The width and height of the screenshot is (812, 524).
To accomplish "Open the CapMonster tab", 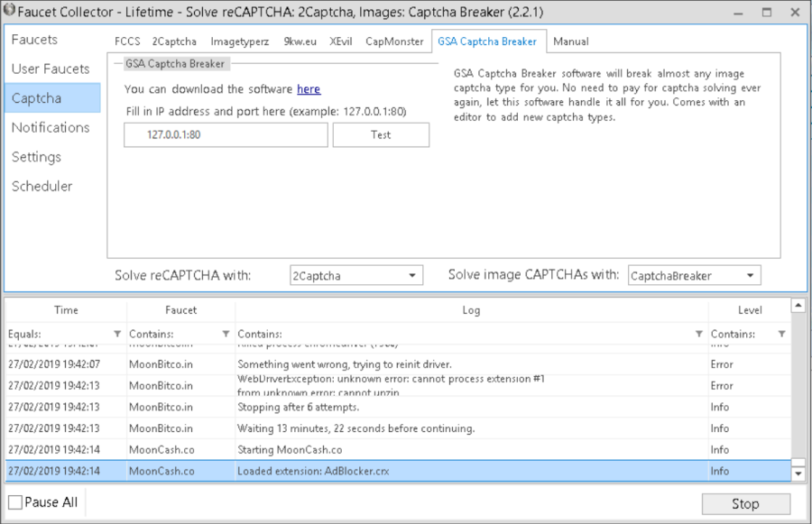I will [394, 41].
